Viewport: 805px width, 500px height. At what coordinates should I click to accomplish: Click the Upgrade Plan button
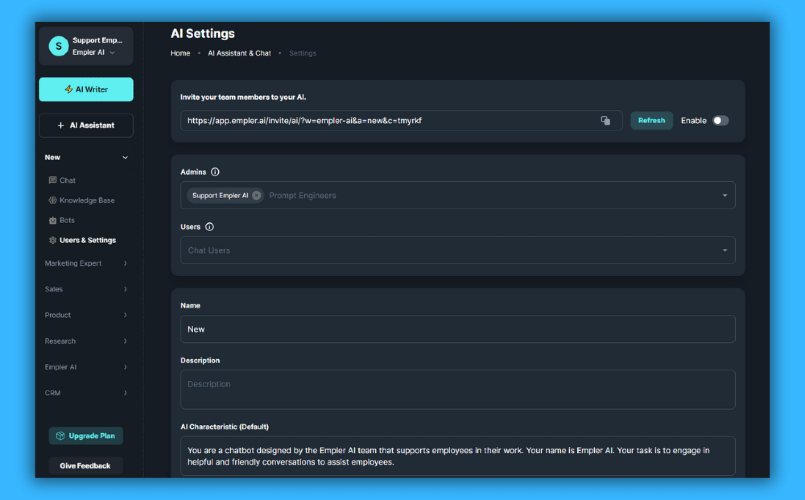pos(86,436)
